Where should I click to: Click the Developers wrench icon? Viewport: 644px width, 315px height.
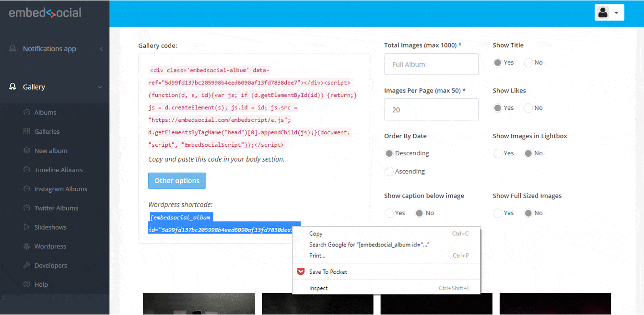pyautogui.click(x=27, y=266)
